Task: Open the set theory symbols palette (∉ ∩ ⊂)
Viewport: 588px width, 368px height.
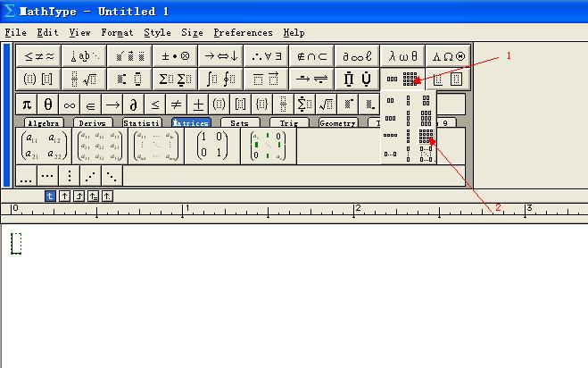Action: pyautogui.click(x=311, y=56)
